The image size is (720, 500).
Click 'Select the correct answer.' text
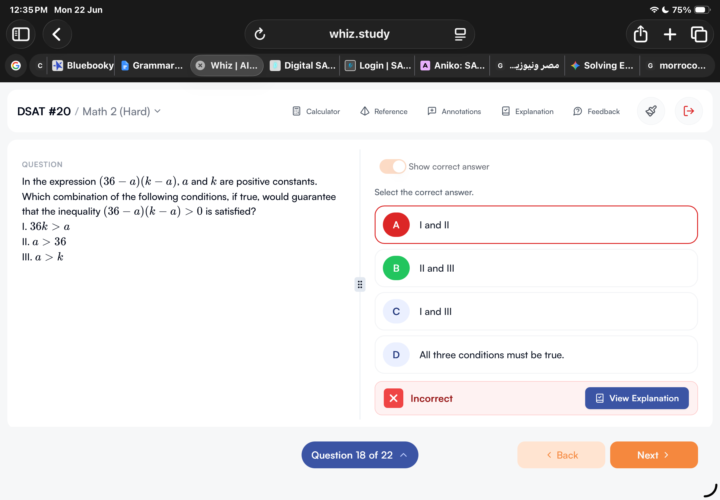(424, 192)
